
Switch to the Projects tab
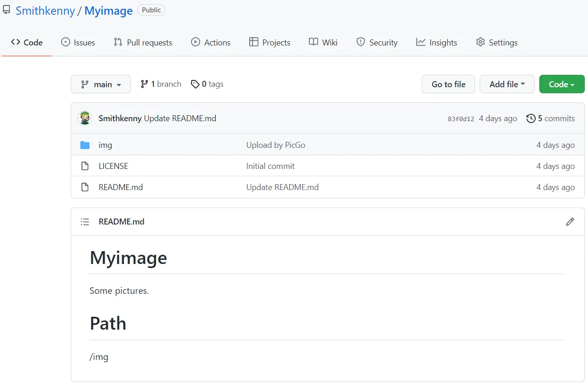(269, 42)
